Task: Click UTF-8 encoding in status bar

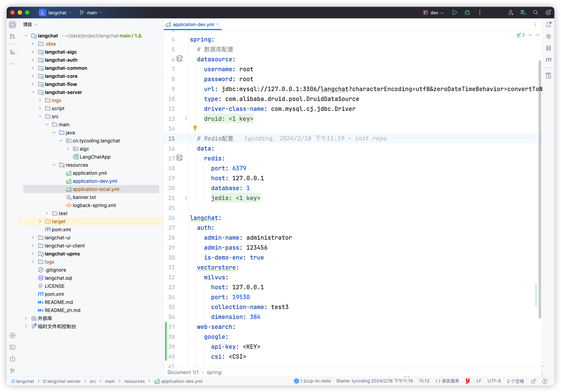Action: click(494, 381)
